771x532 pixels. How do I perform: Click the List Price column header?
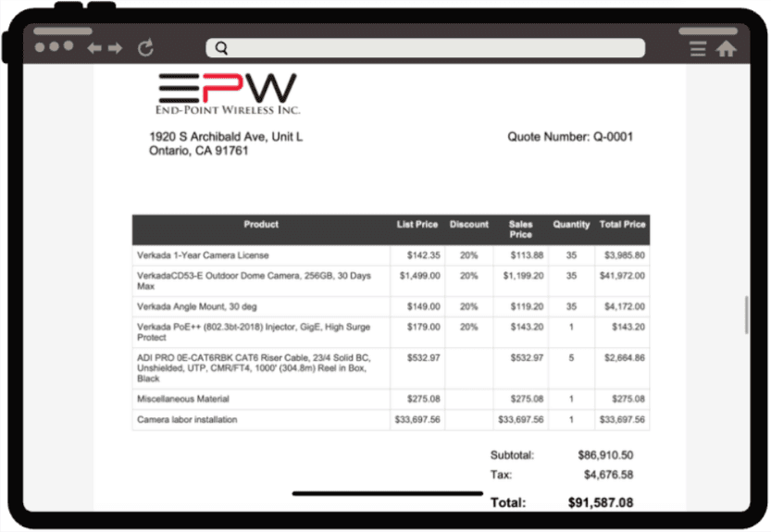click(x=417, y=224)
